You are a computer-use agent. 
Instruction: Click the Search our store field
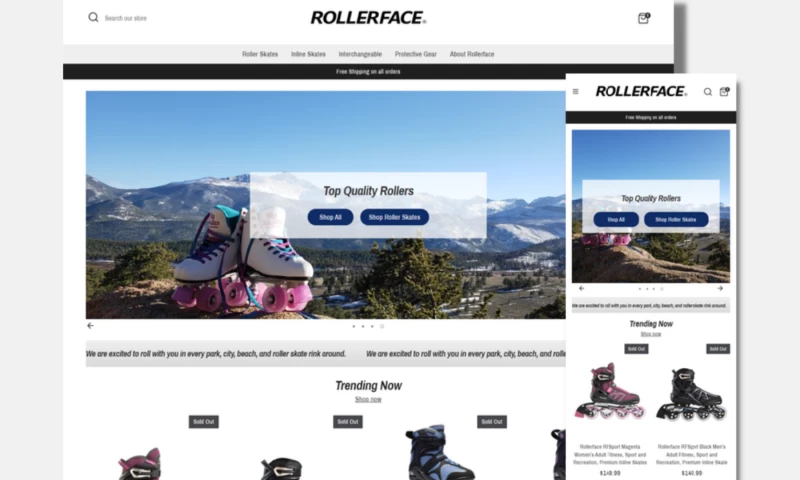(126, 18)
